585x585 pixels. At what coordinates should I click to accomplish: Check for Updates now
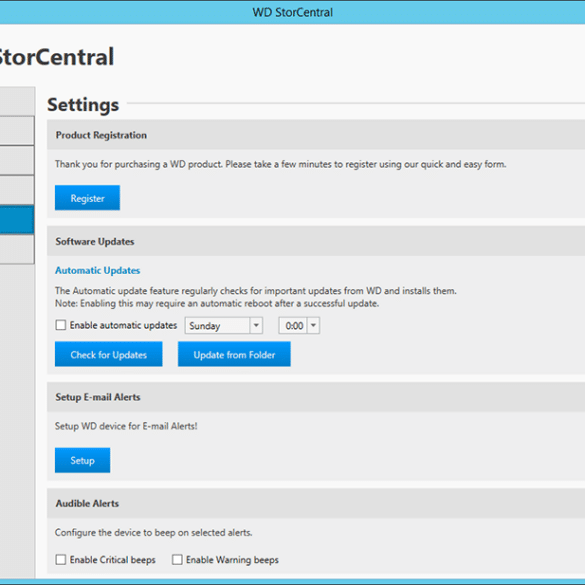pyautogui.click(x=109, y=354)
